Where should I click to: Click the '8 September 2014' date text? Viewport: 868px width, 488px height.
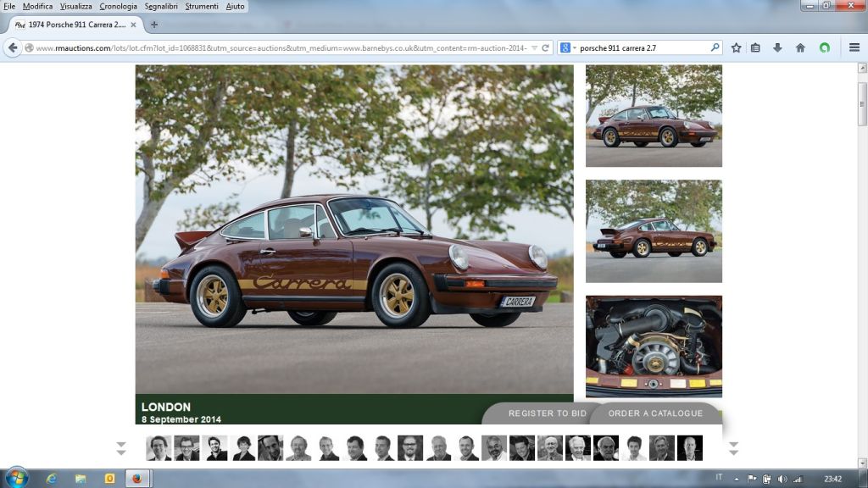click(x=181, y=419)
